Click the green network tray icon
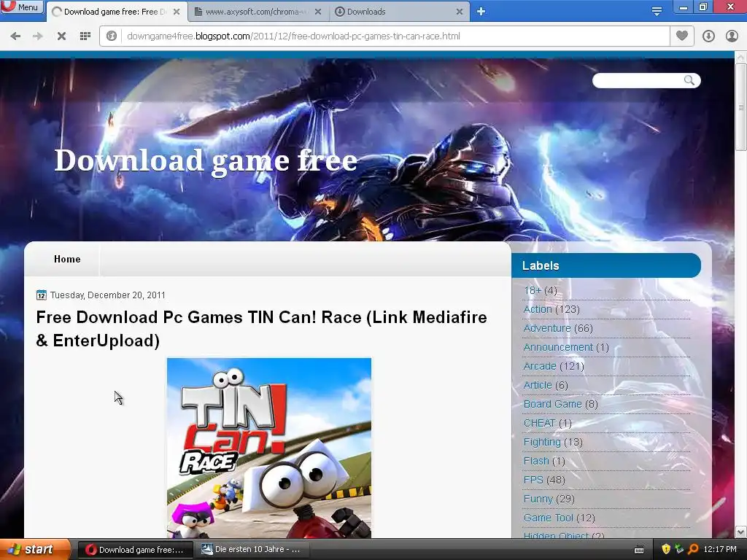Viewport: 747px width, 560px height. coord(679,550)
